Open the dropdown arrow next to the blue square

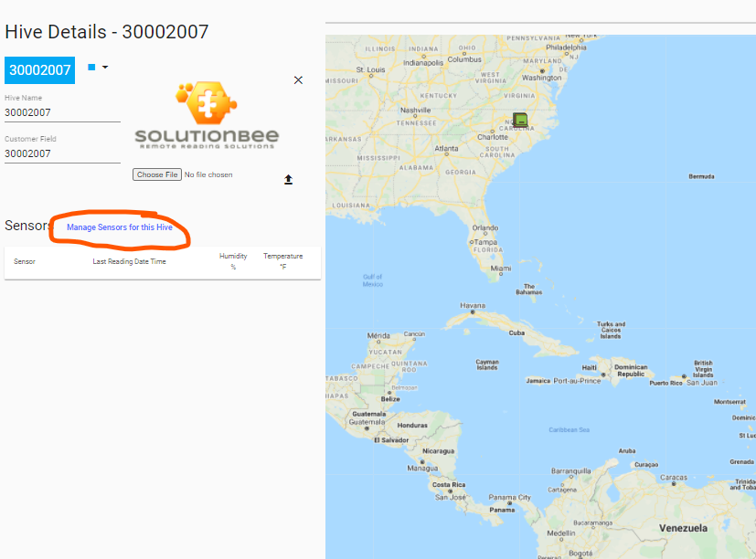tap(105, 67)
